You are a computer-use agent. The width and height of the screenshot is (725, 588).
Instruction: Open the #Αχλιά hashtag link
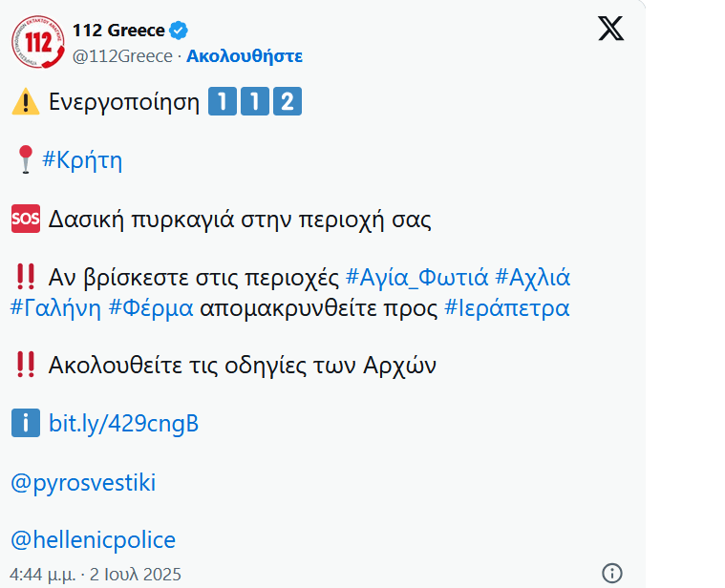(532, 278)
